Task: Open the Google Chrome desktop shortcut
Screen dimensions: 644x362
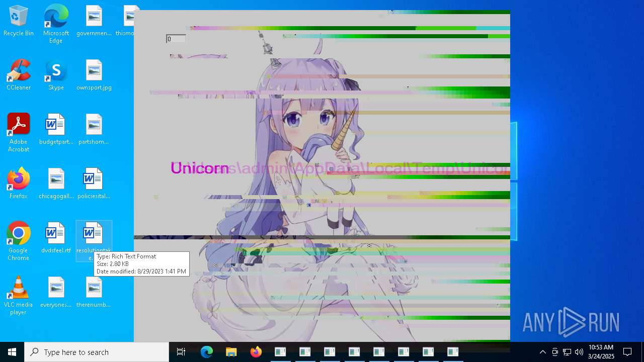Action: (18, 241)
